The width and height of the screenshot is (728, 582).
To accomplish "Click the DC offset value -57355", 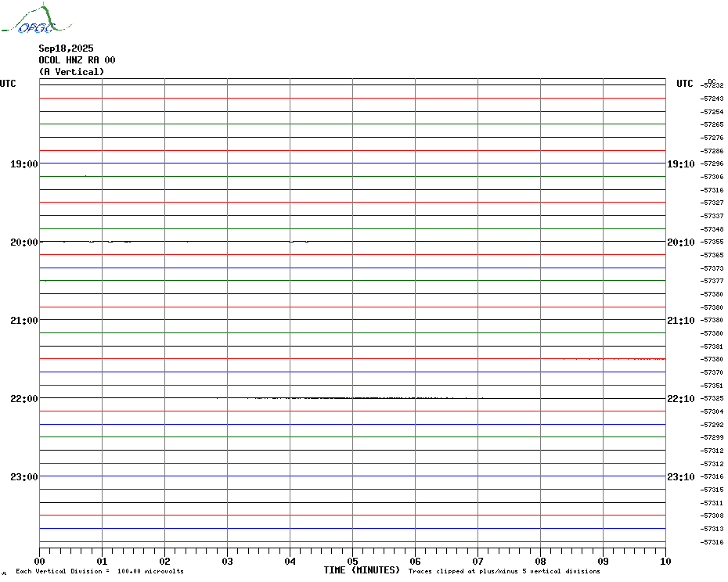I will 712,242.
